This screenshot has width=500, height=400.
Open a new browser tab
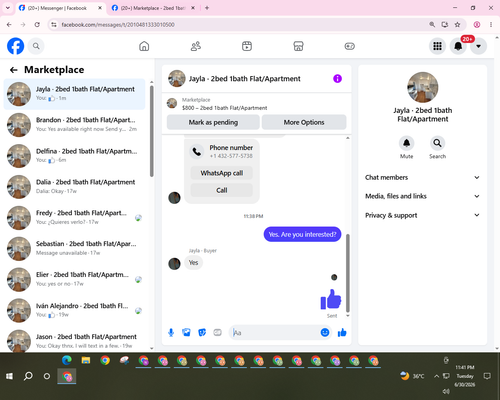[x=207, y=8]
